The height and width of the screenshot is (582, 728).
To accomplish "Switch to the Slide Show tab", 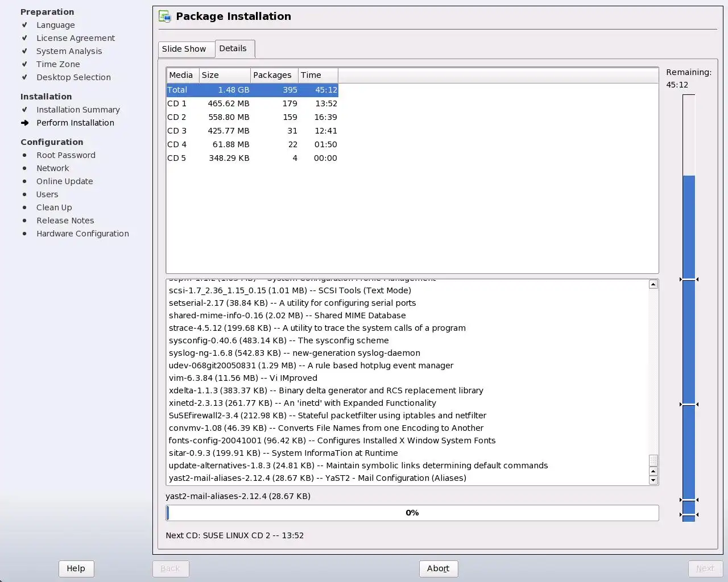I will (186, 49).
